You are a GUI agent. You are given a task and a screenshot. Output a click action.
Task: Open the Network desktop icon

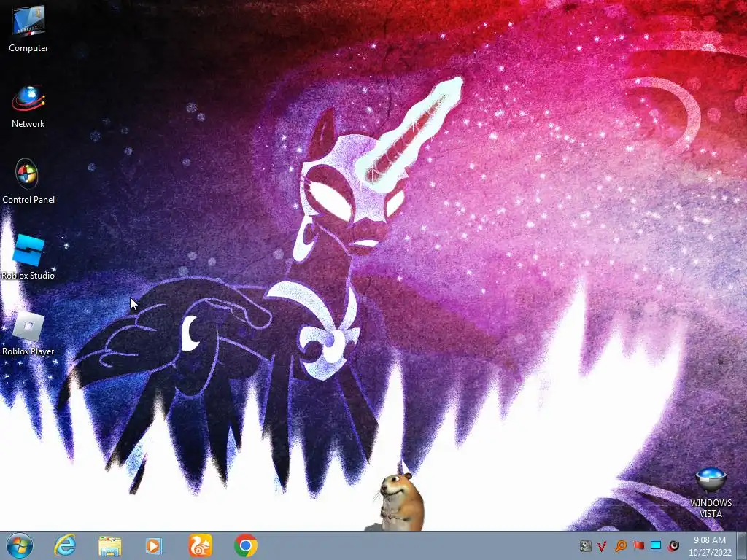click(x=28, y=106)
